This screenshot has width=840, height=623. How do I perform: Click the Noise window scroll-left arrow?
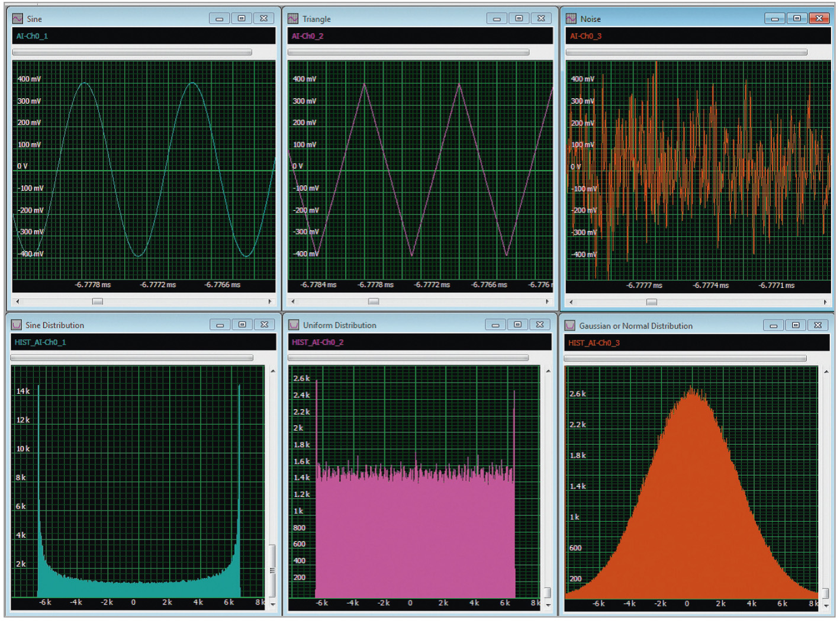[571, 302]
